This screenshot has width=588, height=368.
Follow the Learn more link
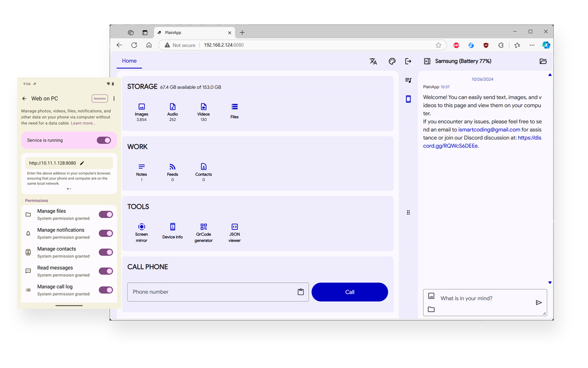tap(83, 123)
